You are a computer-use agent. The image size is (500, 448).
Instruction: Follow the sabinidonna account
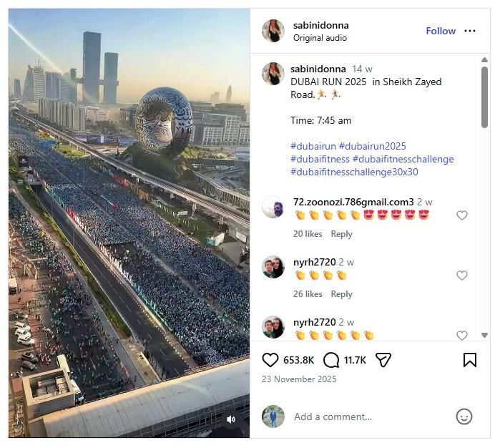[x=441, y=31]
